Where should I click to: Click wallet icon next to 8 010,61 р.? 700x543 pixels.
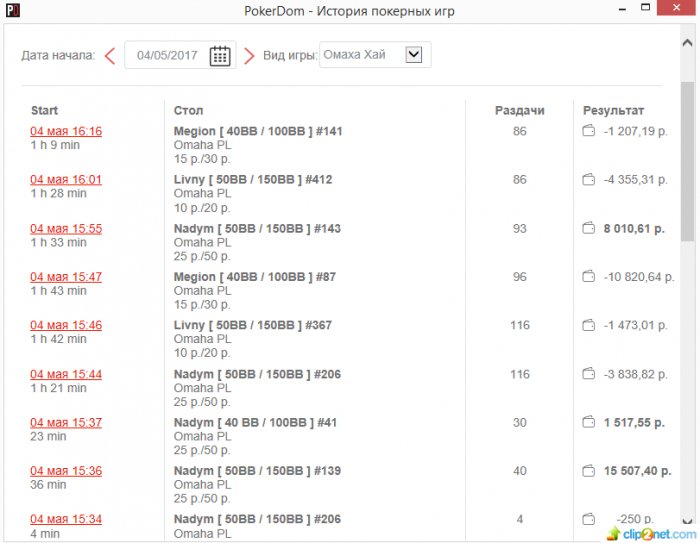[x=589, y=228]
